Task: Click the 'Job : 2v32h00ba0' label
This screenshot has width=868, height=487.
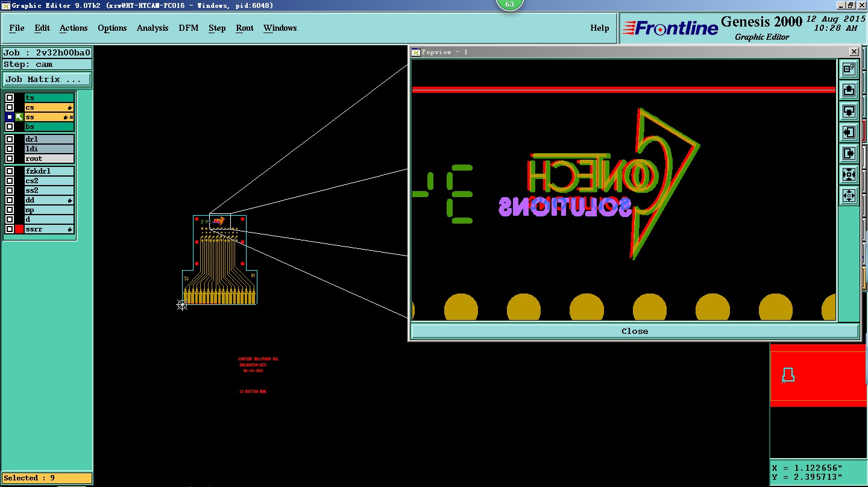Action: pos(47,52)
